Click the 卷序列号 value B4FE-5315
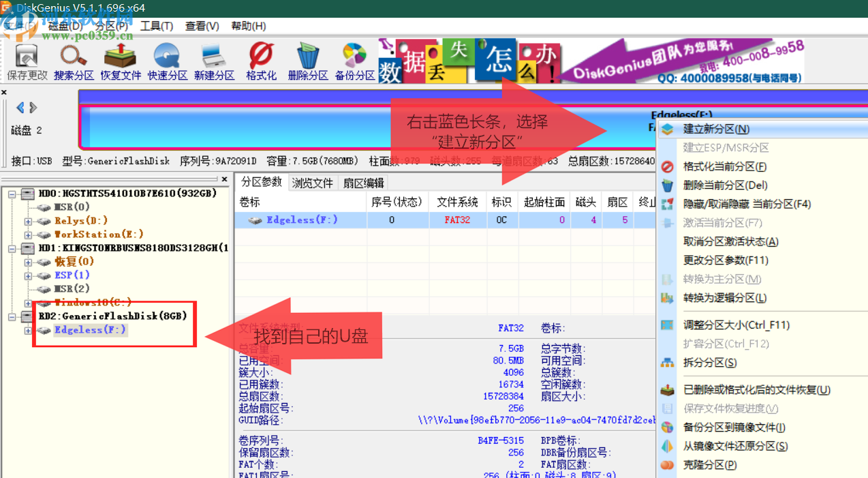 tap(501, 441)
